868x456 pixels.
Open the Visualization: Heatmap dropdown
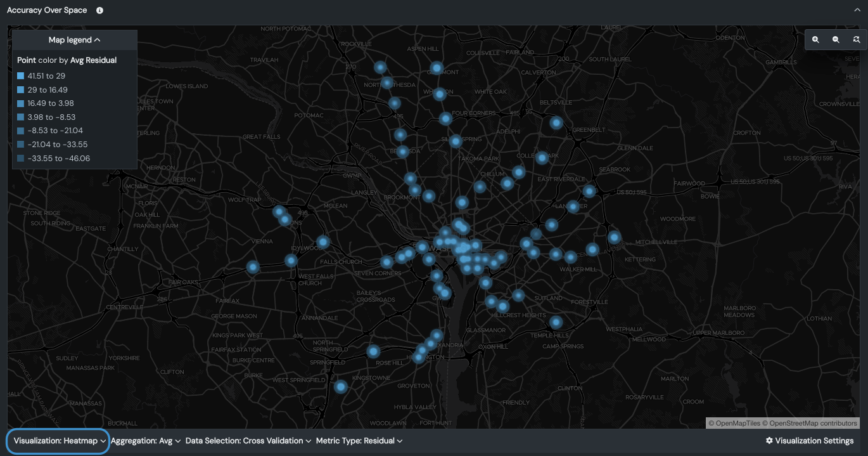[60, 441]
